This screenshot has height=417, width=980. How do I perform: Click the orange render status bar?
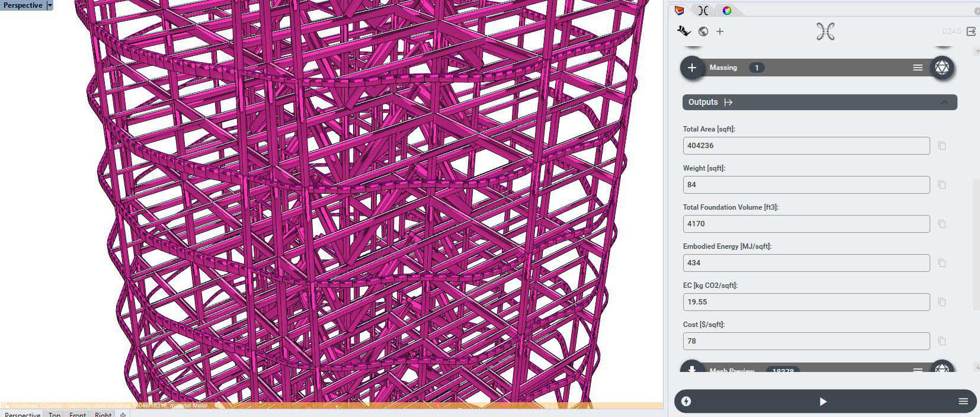pyautogui.click(x=331, y=406)
